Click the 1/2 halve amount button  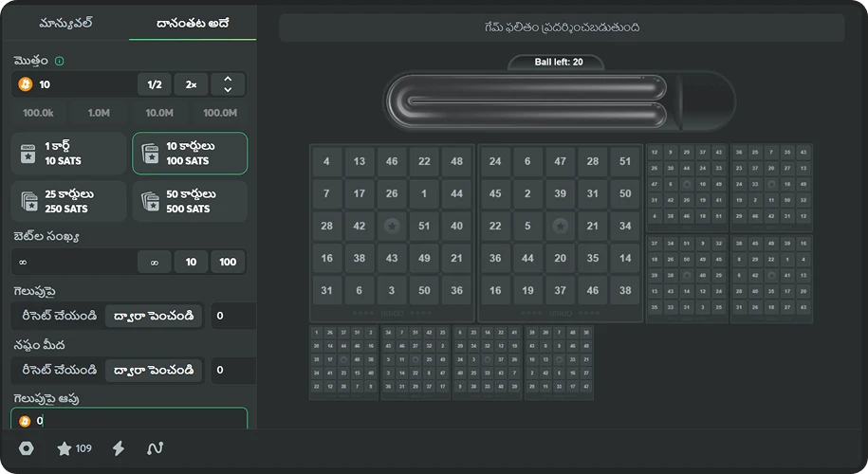155,84
